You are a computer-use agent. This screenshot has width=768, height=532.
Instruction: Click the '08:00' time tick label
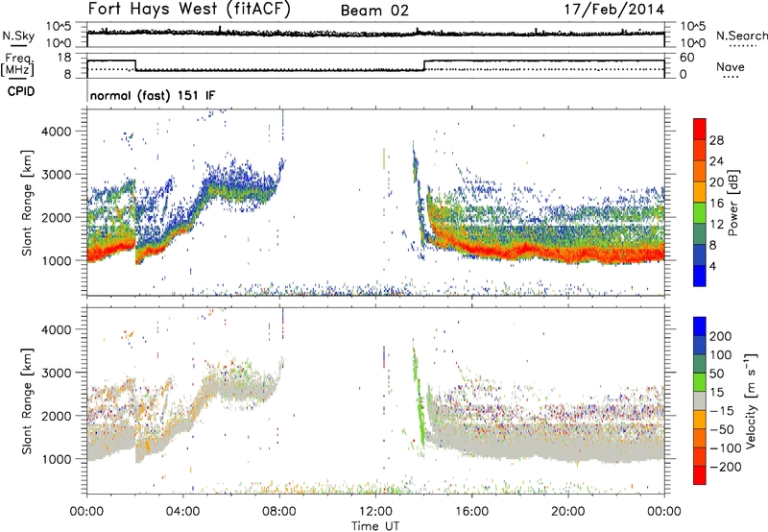[279, 512]
